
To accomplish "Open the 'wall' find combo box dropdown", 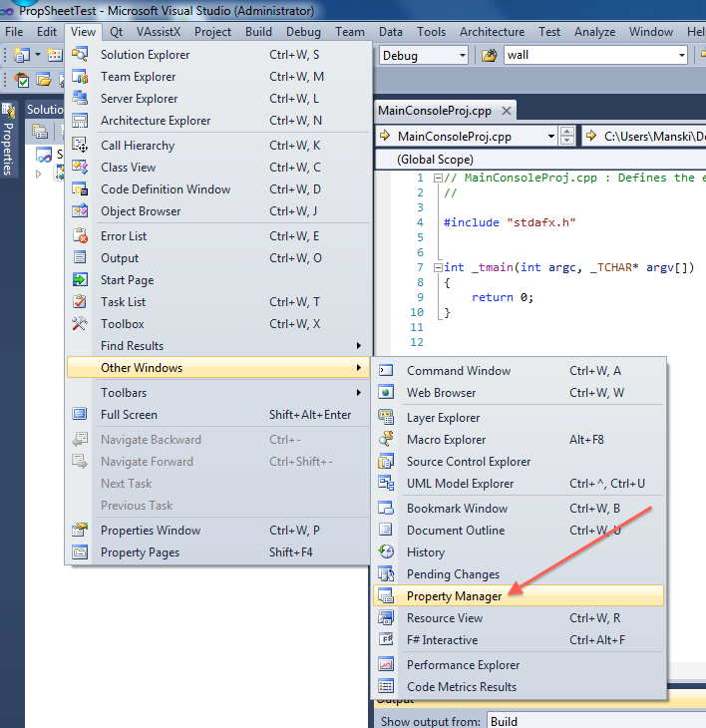I will click(681, 55).
